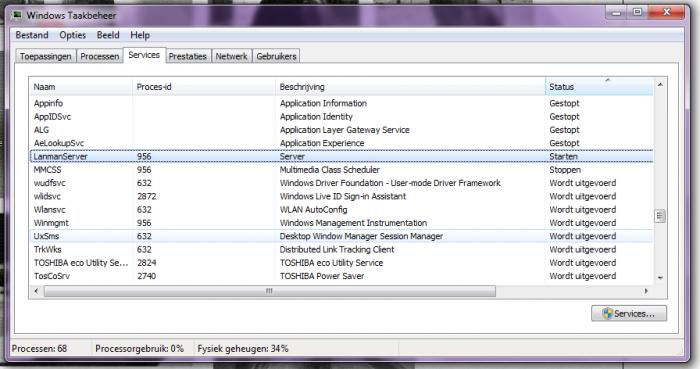
Task: Click the Services... button
Action: pos(629,314)
